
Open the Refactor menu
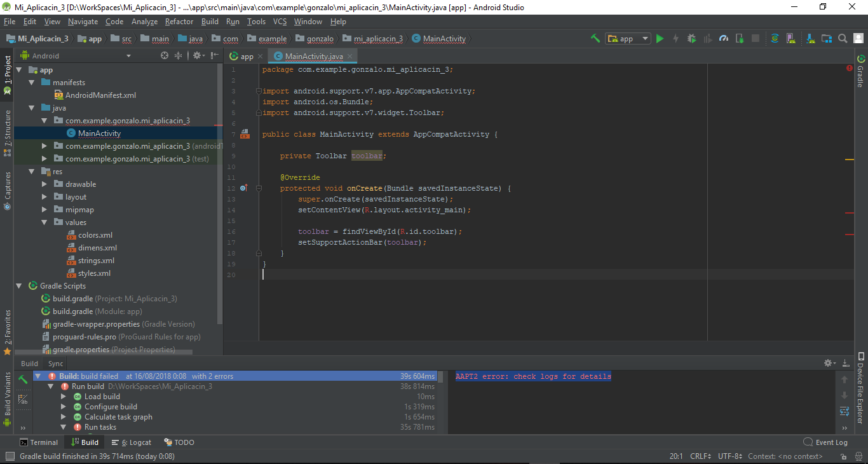(179, 22)
